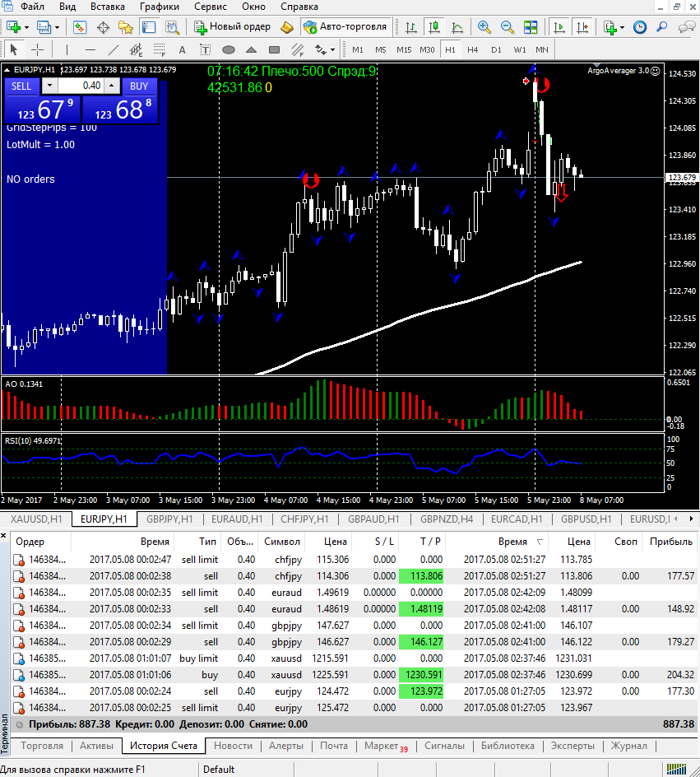Tile chart windows icon
The width and height of the screenshot is (700, 777).
pos(531,27)
